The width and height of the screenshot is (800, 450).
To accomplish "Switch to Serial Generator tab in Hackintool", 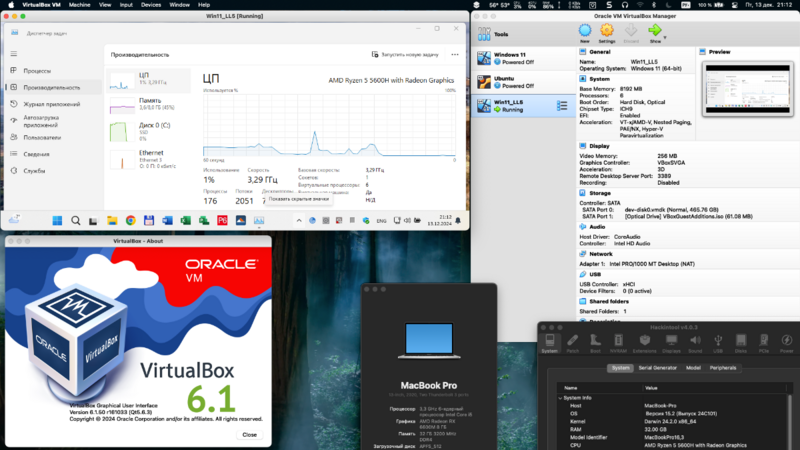I will (x=657, y=368).
